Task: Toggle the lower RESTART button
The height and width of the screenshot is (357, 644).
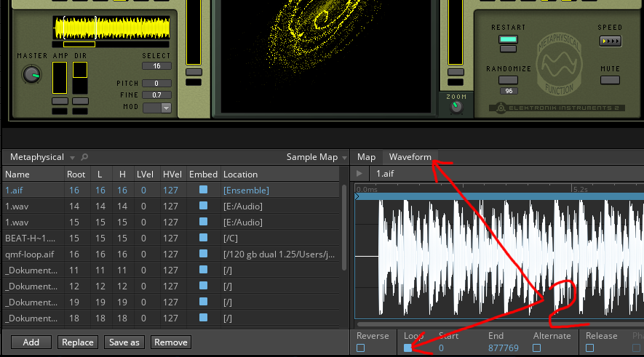Action: pos(508,49)
